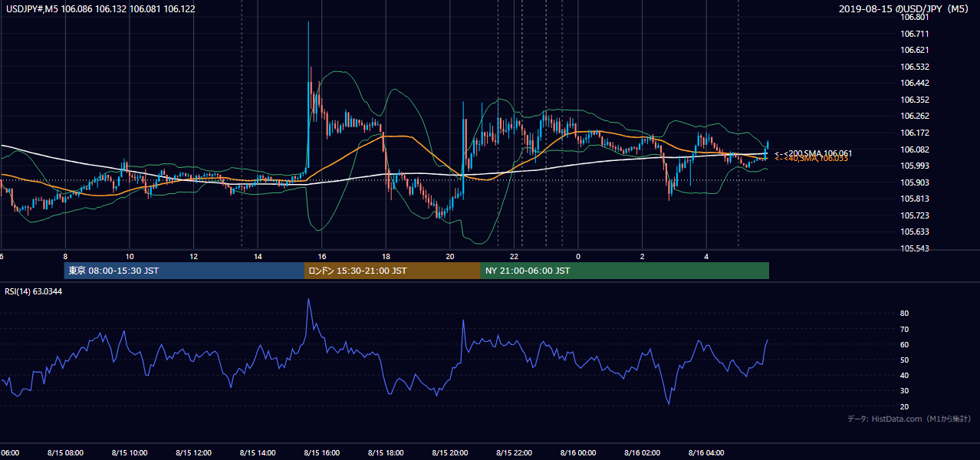The height and width of the screenshot is (460, 980).
Task: Click hour tick 12 under price chart
Action: click(193, 257)
